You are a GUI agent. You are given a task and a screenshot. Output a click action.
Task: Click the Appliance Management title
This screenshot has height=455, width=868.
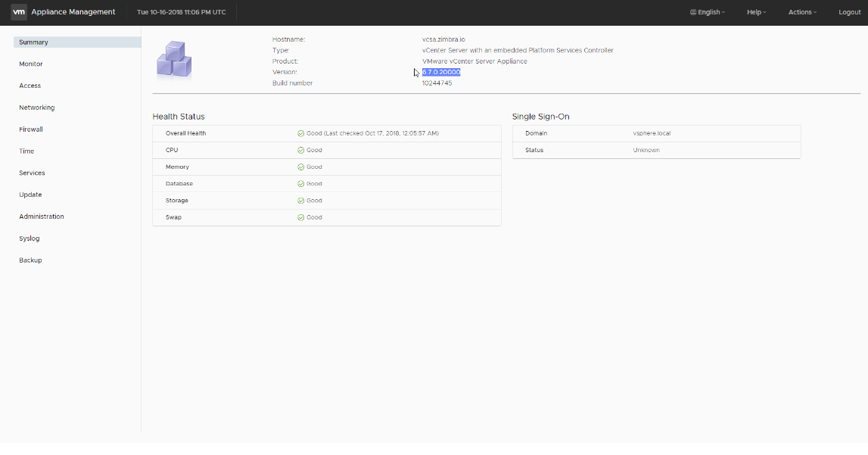coord(73,12)
